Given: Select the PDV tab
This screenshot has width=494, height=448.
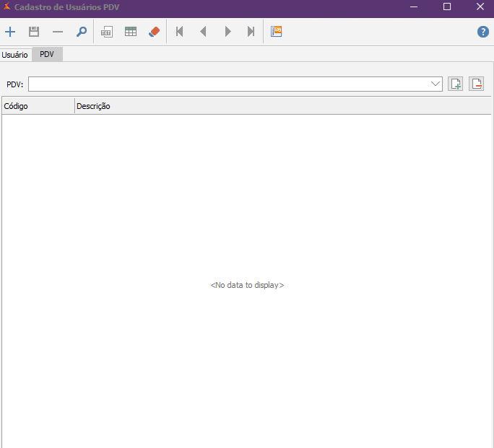Looking at the screenshot, I should (x=47, y=55).
